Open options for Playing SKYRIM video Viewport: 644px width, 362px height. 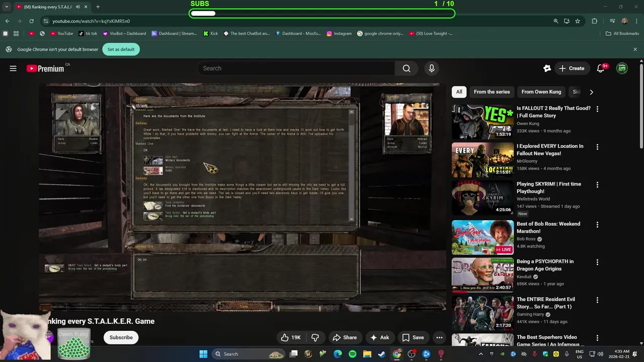(597, 185)
